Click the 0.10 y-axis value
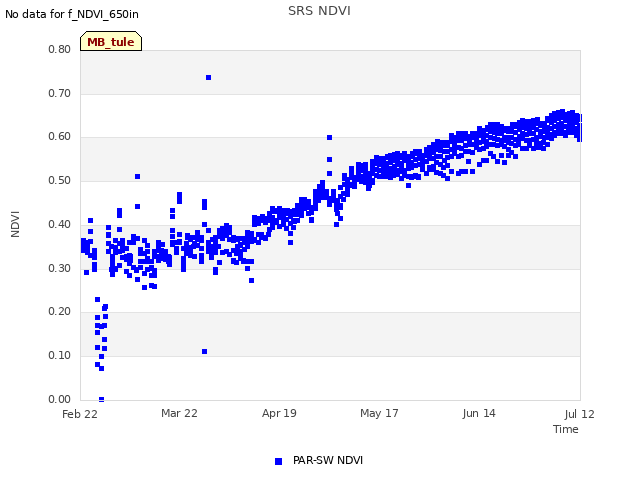Image resolution: width=640 pixels, height=480 pixels. click(60, 356)
